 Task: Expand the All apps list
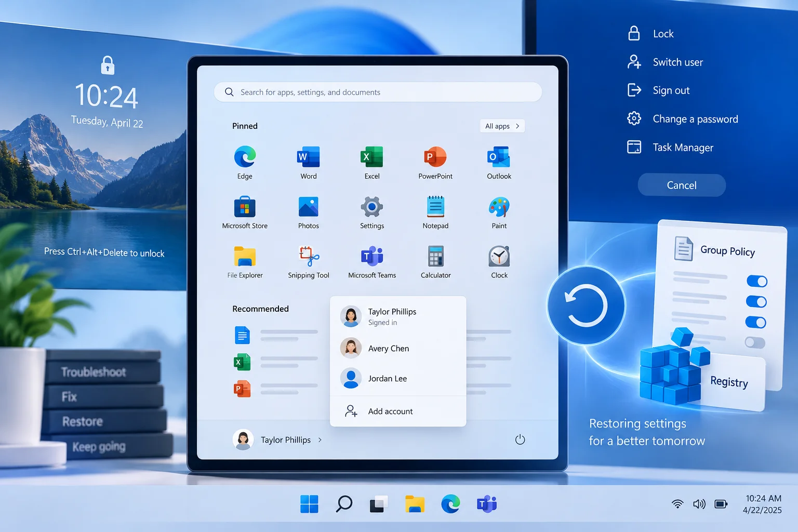502,126
